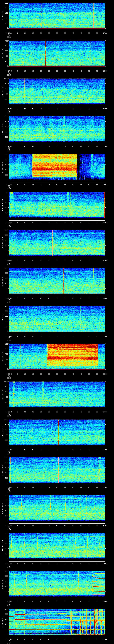
Task: Select spike near 14 s in 13:30:00 spectrogram
Action: (31, 546)
